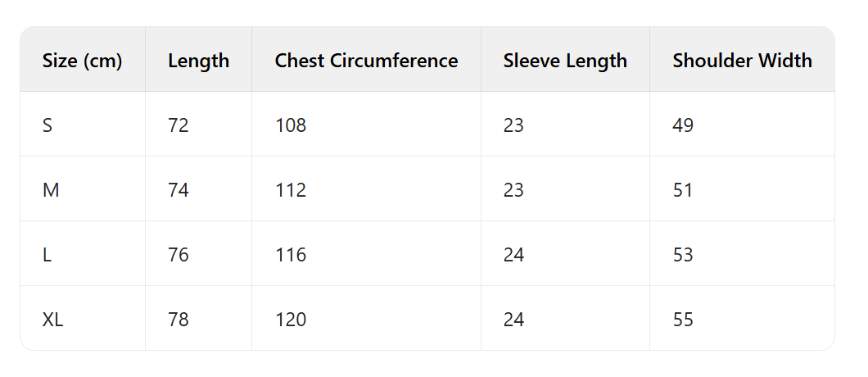868x377 pixels.
Task: Click the L size row label
Action: (47, 255)
